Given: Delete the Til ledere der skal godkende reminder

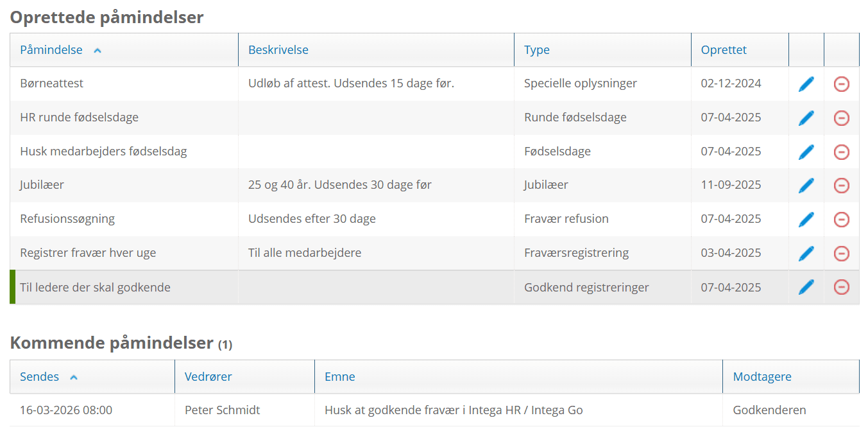Looking at the screenshot, I should pyautogui.click(x=841, y=287).
